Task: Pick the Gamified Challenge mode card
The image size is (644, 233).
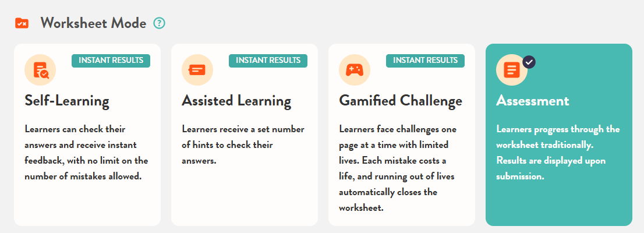Action: pyautogui.click(x=402, y=217)
